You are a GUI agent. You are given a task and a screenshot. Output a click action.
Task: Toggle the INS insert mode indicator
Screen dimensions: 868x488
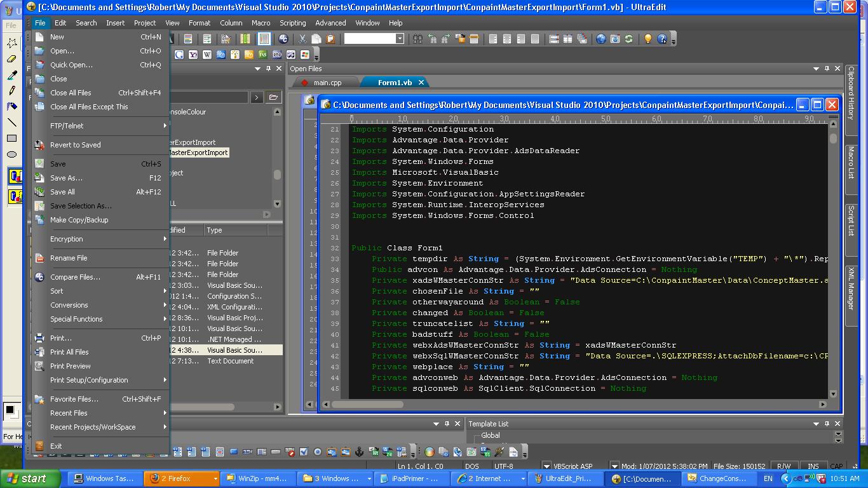(x=813, y=466)
